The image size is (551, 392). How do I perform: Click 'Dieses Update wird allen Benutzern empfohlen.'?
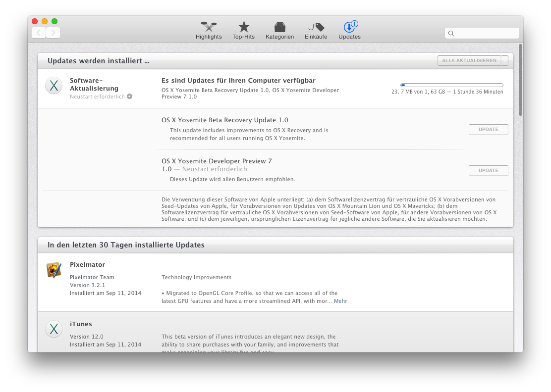[x=232, y=179]
